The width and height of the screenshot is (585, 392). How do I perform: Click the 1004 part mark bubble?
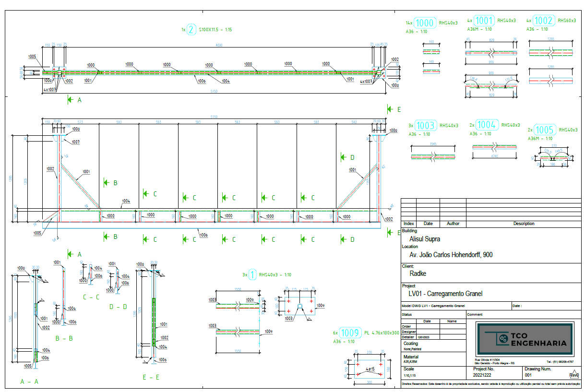pyautogui.click(x=487, y=125)
